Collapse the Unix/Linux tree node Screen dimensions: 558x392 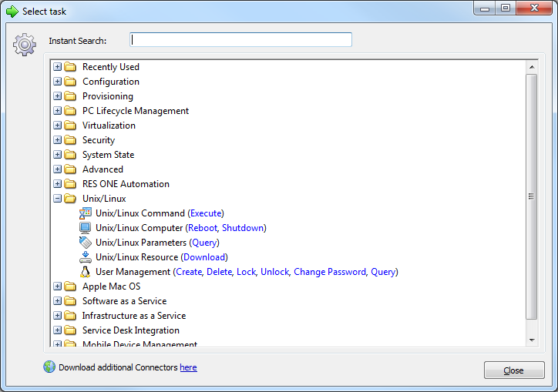(58, 199)
